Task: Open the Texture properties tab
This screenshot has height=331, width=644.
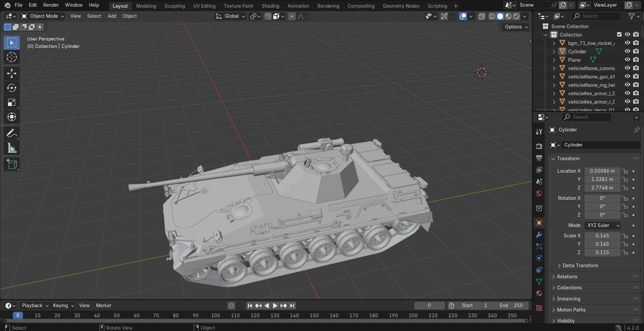Action: tap(539, 308)
